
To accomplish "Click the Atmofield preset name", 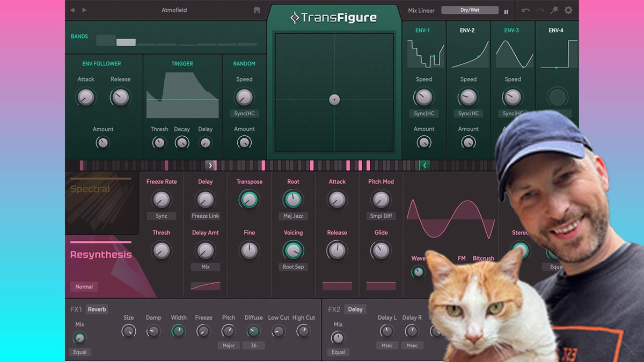I will (x=174, y=10).
